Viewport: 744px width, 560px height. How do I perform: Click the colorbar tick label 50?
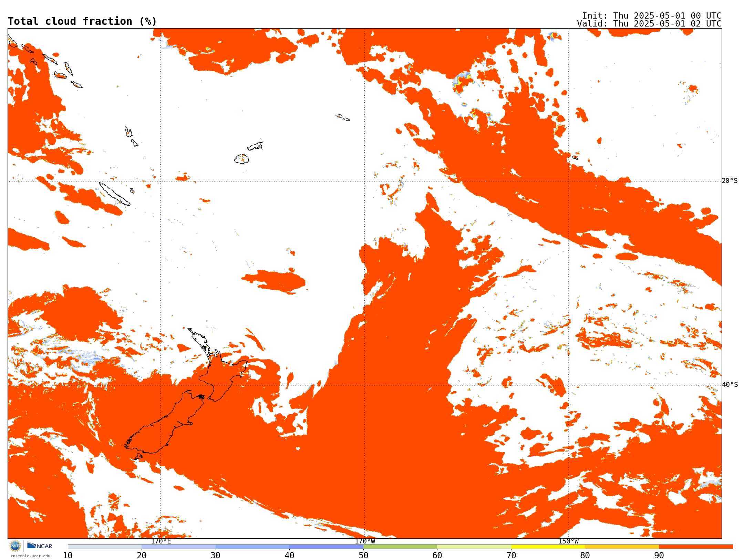[363, 555]
